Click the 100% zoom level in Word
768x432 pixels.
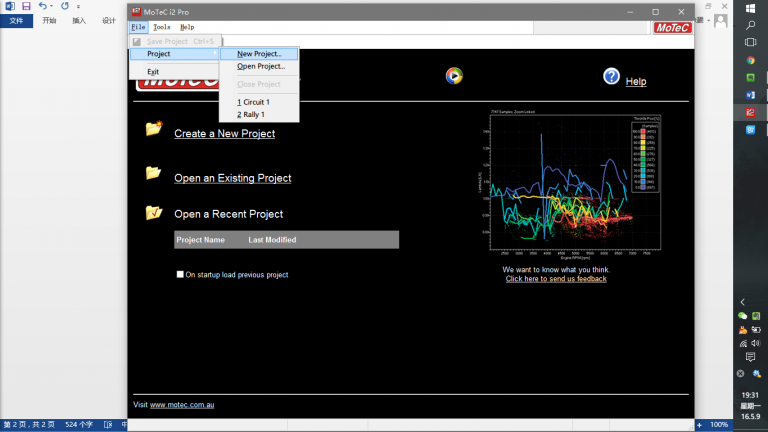(x=719, y=425)
